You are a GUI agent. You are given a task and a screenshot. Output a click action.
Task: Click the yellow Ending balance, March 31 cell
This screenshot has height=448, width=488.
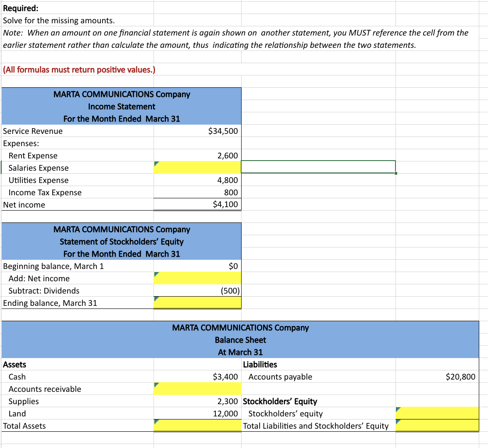pyautogui.click(x=197, y=303)
